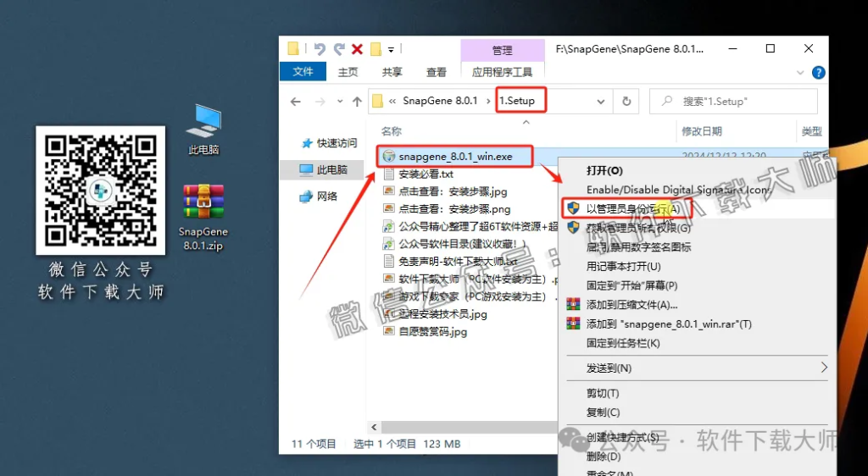Open the 主页 ribbon tab

348,72
